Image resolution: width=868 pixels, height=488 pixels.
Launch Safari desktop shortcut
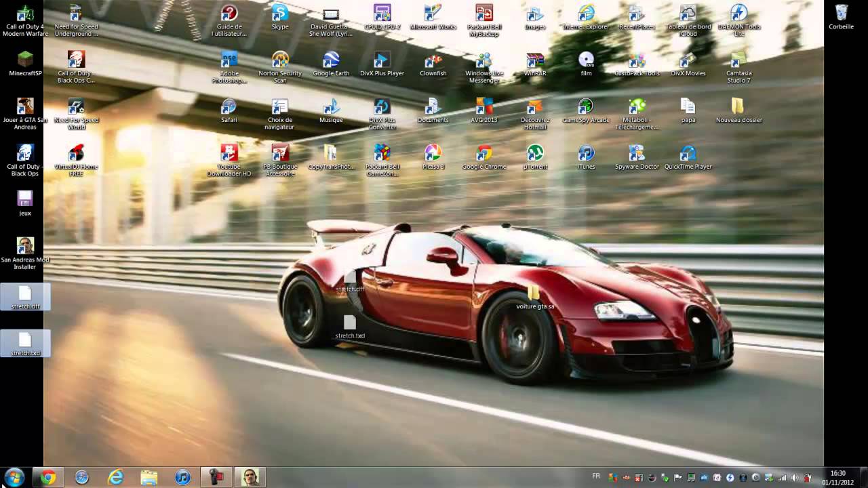[229, 110]
